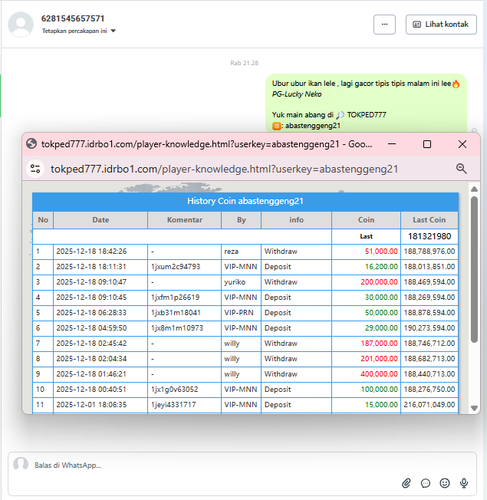Viewport: 487px width, 500px height.
Task: Click the last coin 190,273,594.00
Action: [429, 328]
